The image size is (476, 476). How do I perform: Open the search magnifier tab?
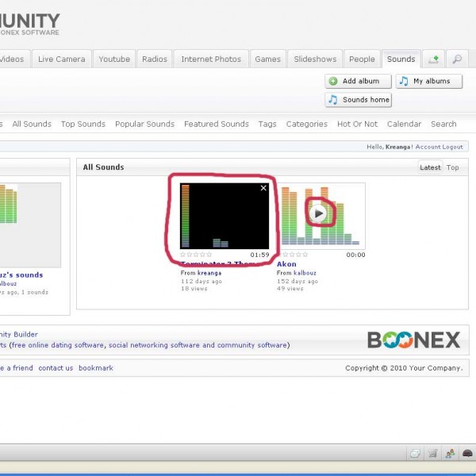457,59
